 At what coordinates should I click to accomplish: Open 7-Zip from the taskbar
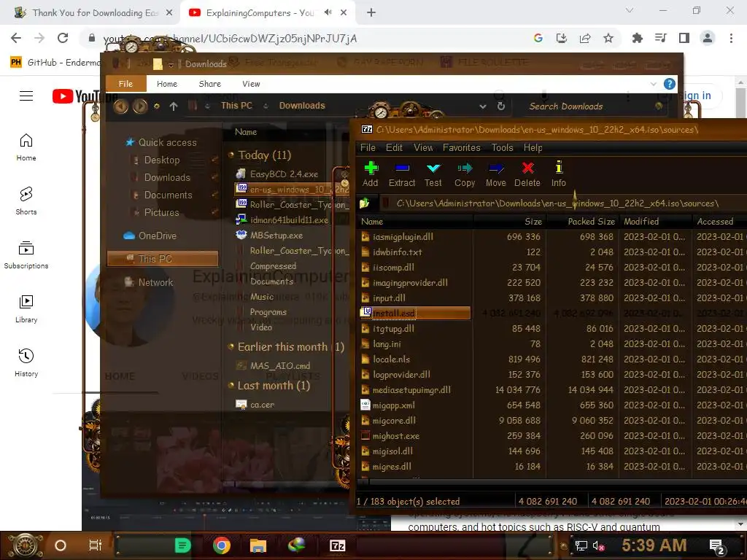click(x=337, y=545)
